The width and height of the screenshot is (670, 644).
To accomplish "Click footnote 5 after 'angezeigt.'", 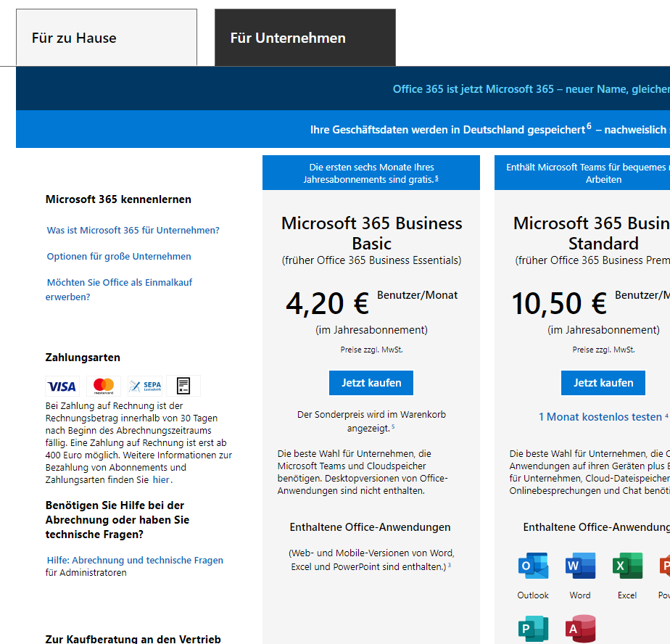I will tap(393, 426).
